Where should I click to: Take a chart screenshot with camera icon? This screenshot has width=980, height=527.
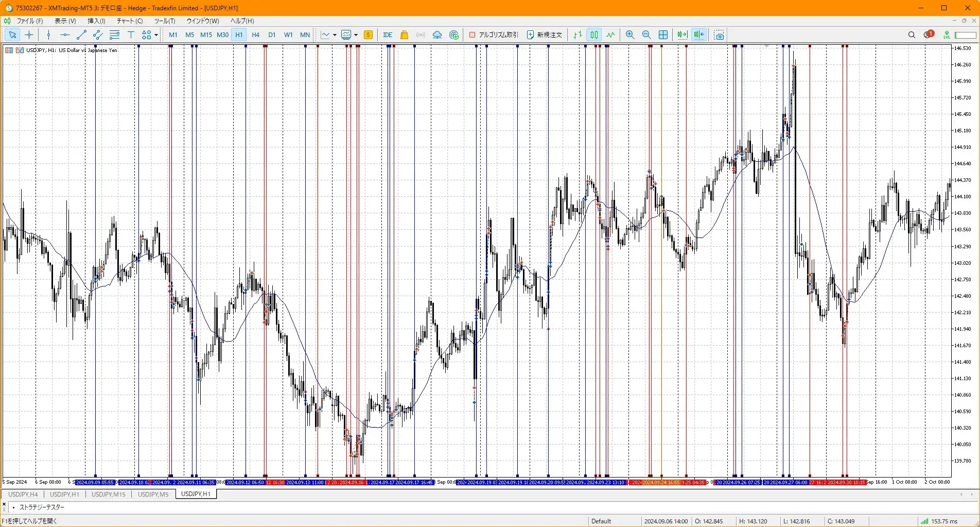[719, 35]
